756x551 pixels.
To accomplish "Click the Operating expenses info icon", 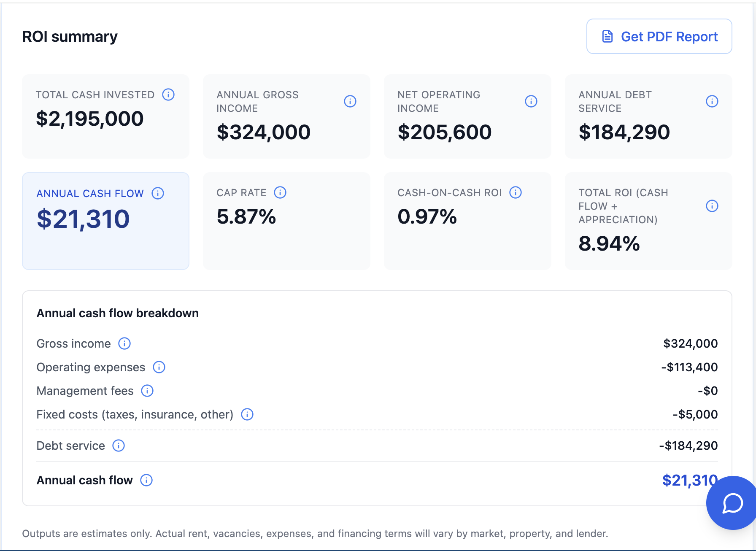I will tap(159, 367).
